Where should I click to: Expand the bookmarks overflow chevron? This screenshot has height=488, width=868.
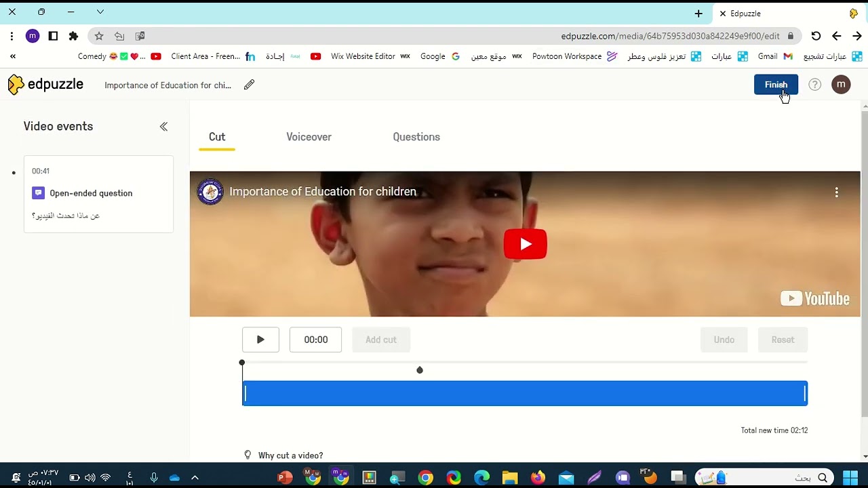(x=12, y=56)
